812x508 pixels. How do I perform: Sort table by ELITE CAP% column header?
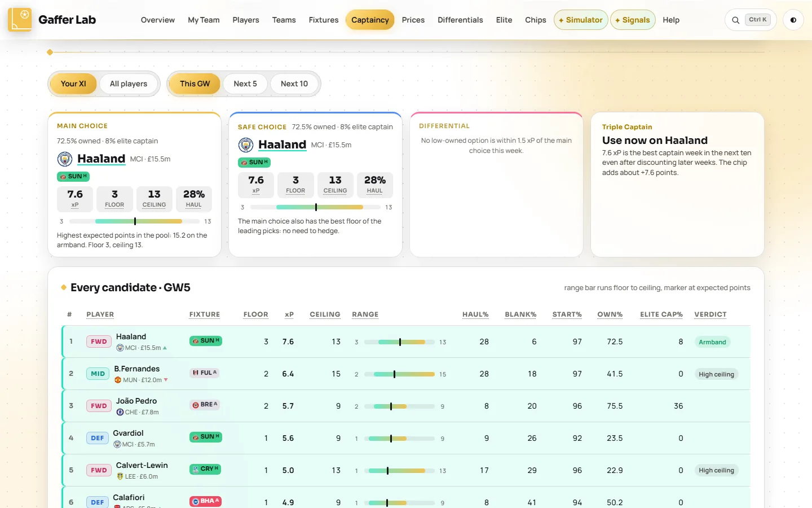[661, 314]
